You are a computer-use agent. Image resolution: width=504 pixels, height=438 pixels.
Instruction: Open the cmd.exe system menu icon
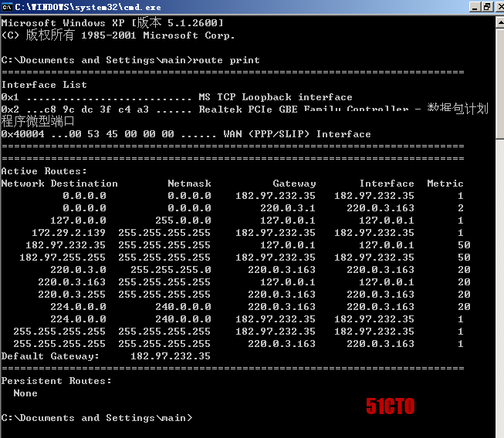tap(7, 7)
